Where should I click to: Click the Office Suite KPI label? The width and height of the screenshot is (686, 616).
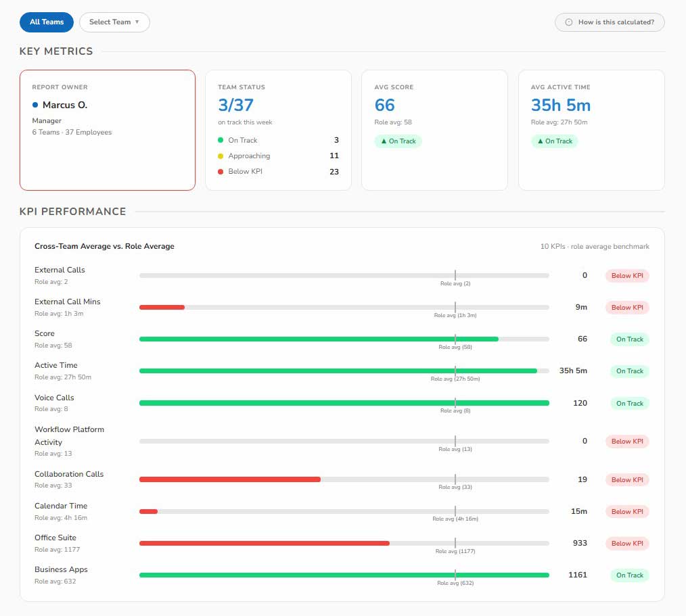(55, 538)
